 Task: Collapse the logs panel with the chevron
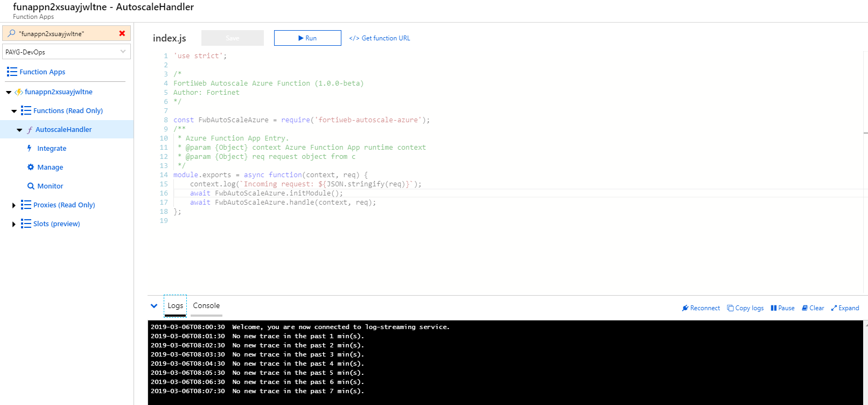point(154,306)
